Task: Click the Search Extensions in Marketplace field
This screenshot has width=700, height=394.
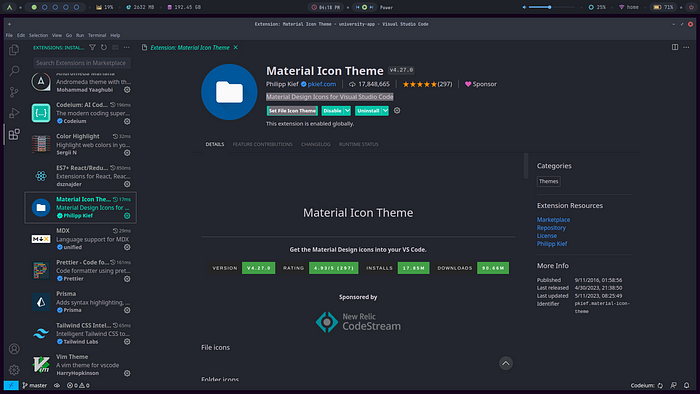Action: click(82, 63)
